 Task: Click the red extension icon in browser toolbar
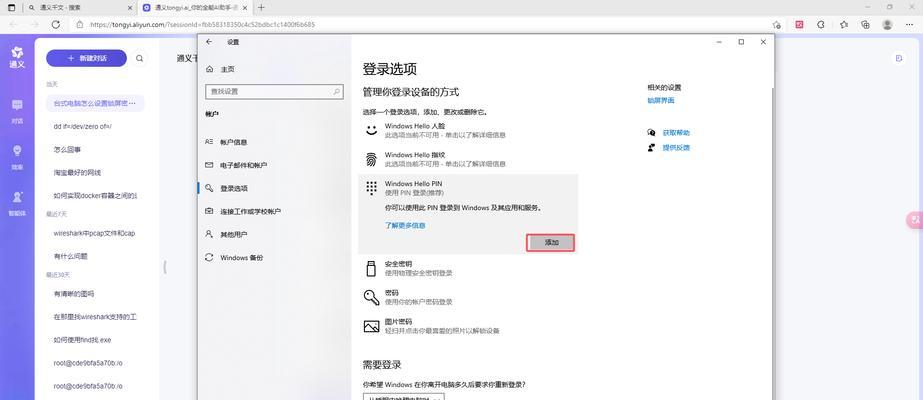(799, 25)
